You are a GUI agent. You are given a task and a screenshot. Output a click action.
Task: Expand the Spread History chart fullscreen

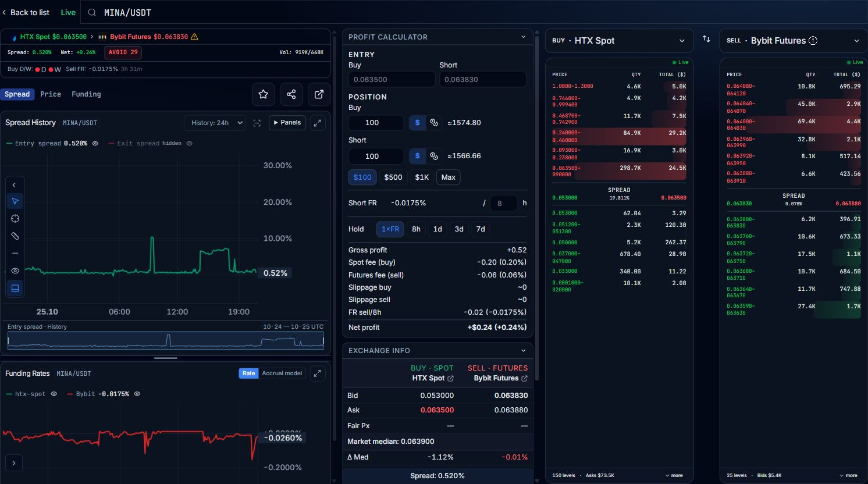317,123
